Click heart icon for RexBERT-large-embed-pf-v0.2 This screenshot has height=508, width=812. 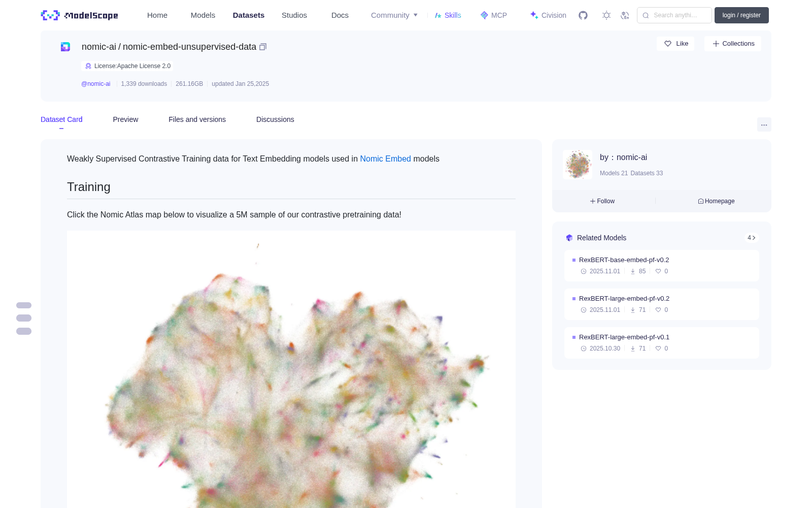coord(658,310)
